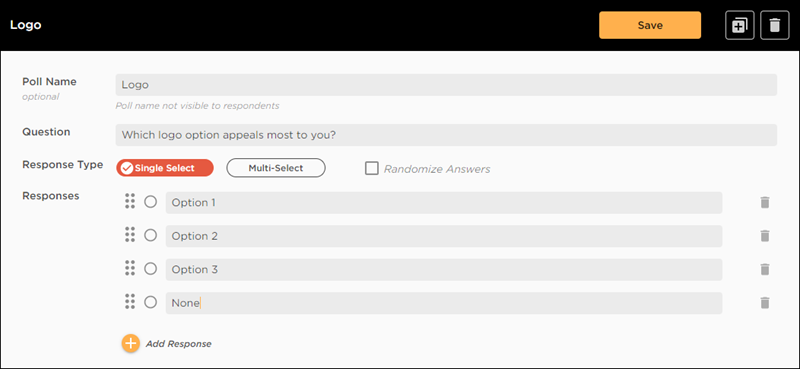Screen dimensions: 800x369
Task: Click the Question text field
Action: pos(446,135)
